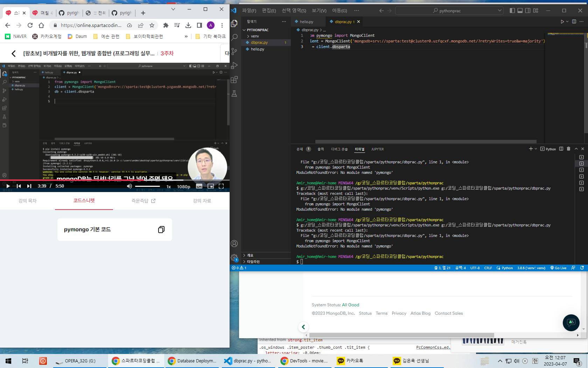This screenshot has height=368, width=588.
Task: Copy the pymongo 기본 코드 snippet
Action: (161, 230)
